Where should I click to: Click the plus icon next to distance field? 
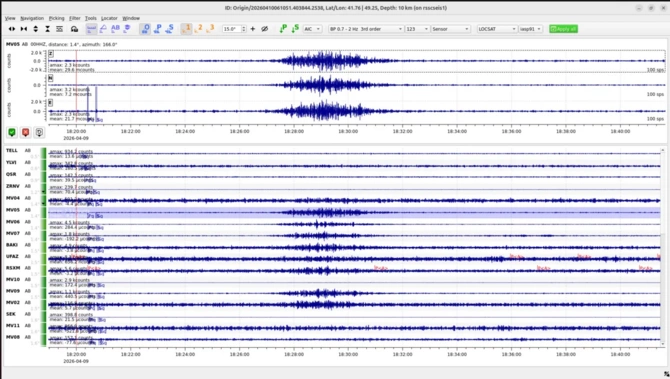click(253, 29)
